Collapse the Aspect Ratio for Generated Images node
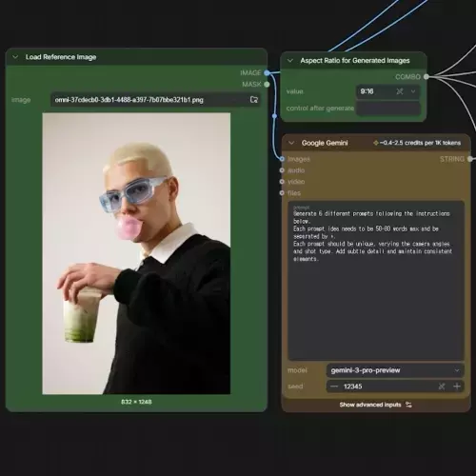 tap(290, 60)
